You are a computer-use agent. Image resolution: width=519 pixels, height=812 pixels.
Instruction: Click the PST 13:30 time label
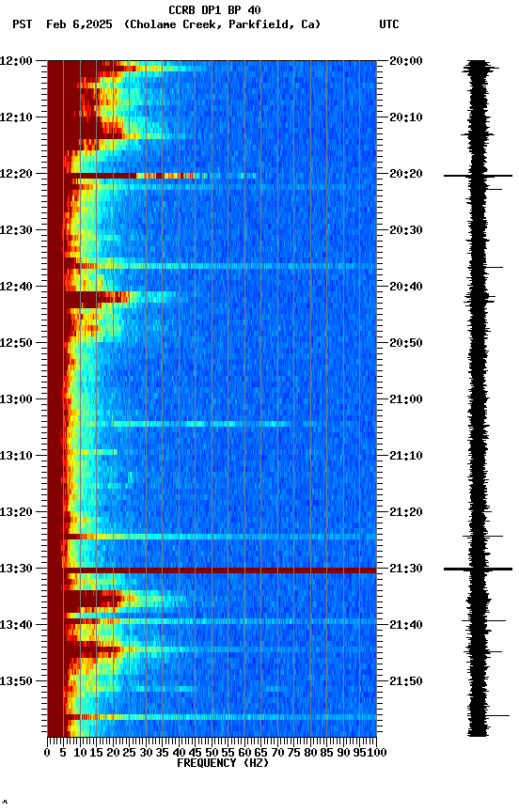point(16,570)
